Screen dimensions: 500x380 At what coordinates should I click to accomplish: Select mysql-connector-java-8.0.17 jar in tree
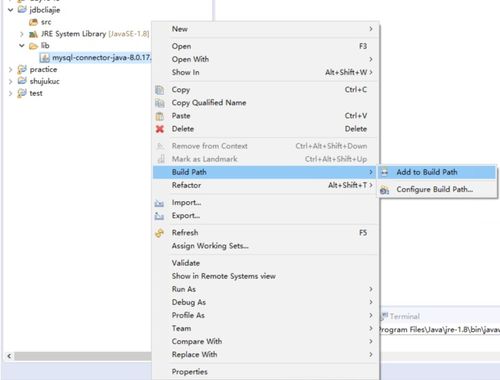pyautogui.click(x=101, y=58)
